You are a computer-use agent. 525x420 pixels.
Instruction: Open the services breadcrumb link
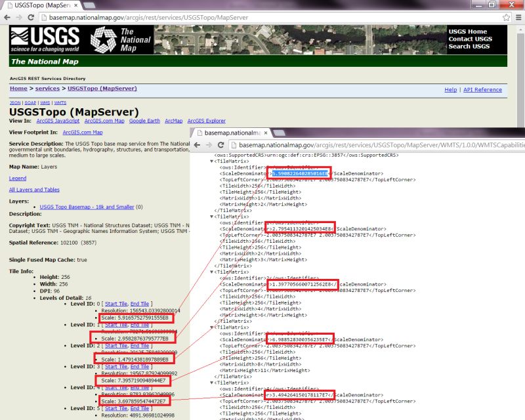[47, 89]
